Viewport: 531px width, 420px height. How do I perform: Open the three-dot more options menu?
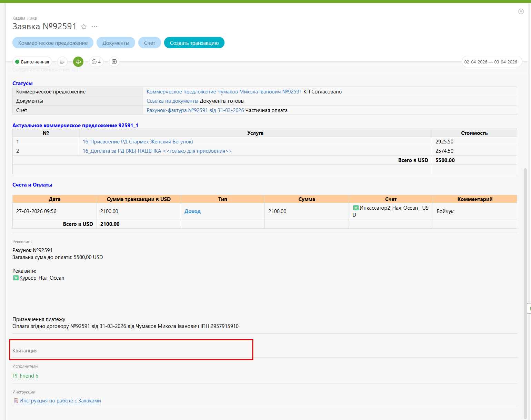(x=94, y=27)
